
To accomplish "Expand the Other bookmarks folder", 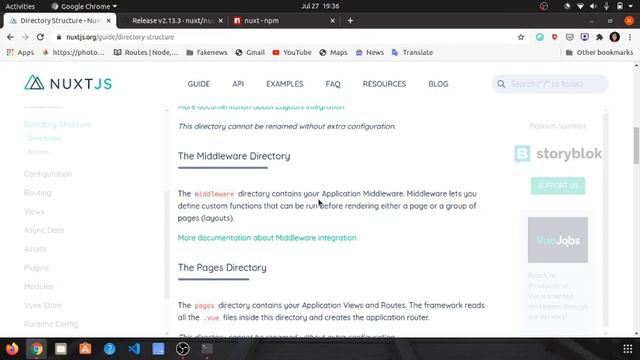I will [599, 52].
